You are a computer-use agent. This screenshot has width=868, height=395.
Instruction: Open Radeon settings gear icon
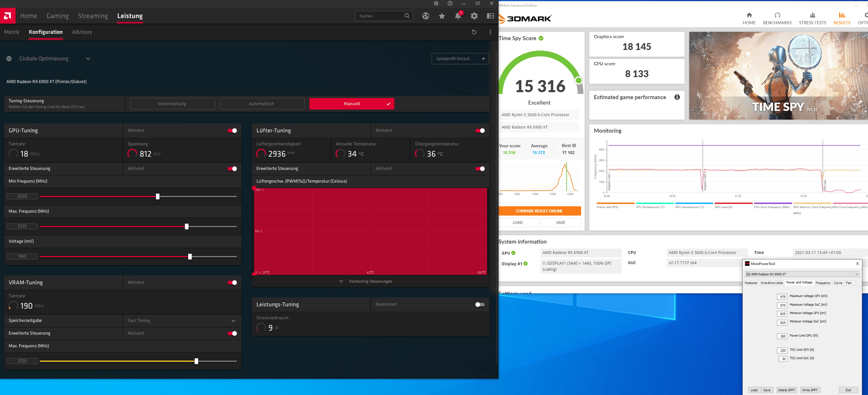[474, 16]
